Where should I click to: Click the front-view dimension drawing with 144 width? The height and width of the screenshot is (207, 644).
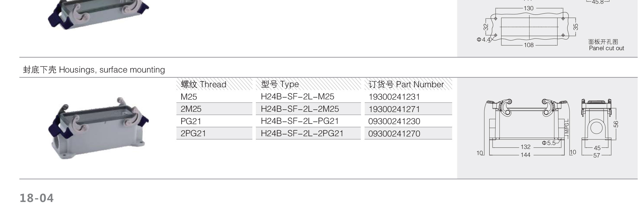click(526, 128)
